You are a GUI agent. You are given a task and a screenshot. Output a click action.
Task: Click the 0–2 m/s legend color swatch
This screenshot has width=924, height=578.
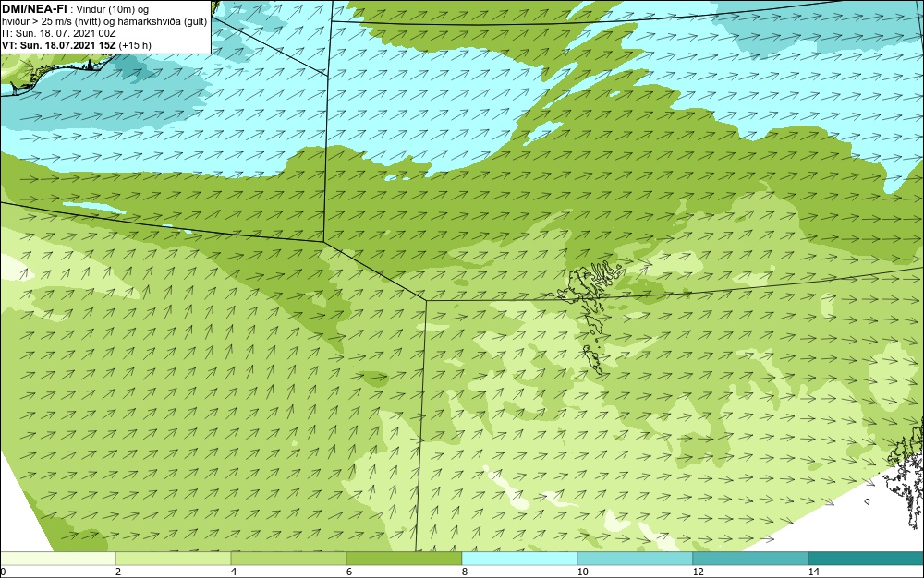click(x=57, y=559)
